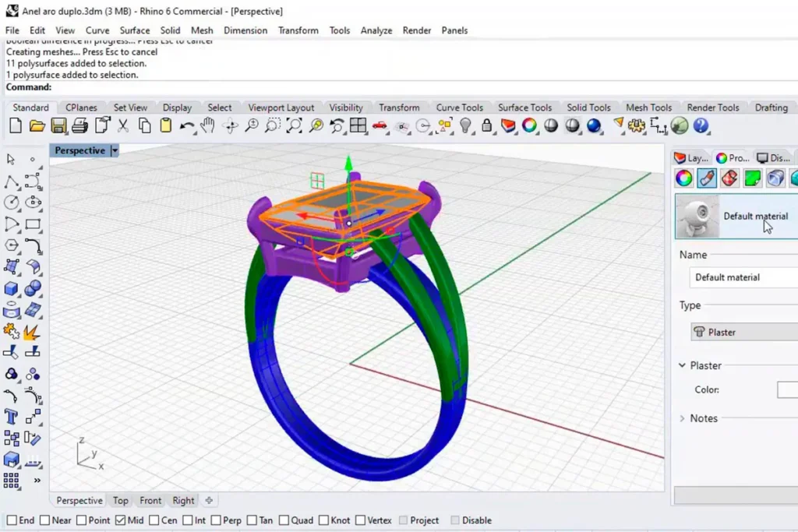Uncheck the Mid osnap checkbox
The image size is (798, 532).
120,520
